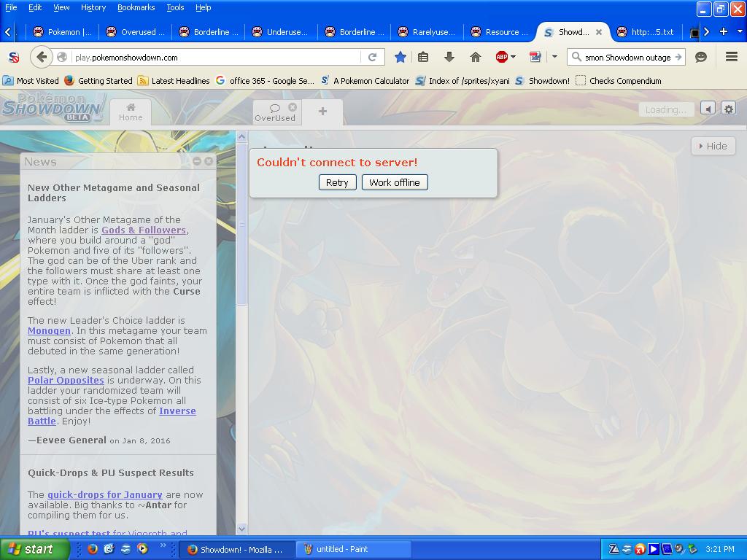The image size is (747, 560).
Task: Open the quick-drops for January link
Action: coord(105,495)
